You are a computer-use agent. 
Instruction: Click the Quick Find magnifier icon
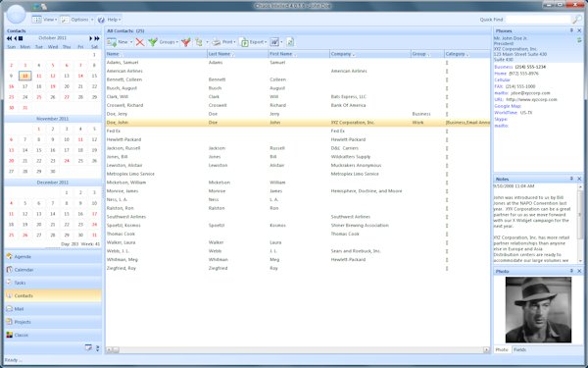coord(577,20)
